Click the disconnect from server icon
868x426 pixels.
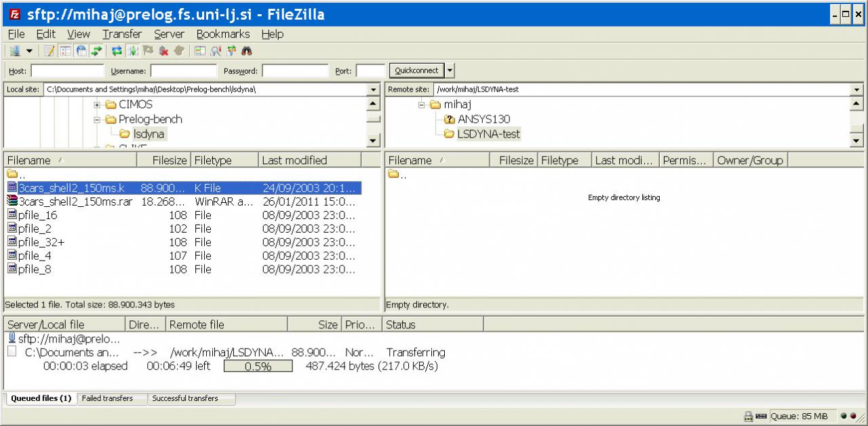pos(164,51)
